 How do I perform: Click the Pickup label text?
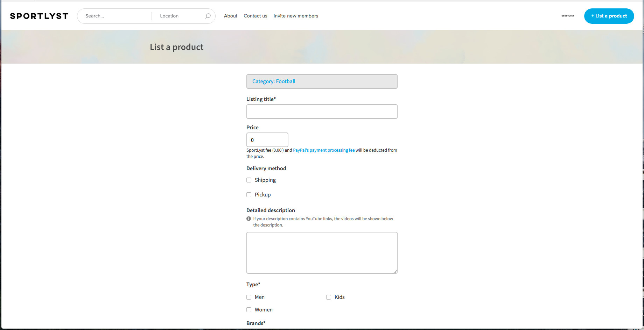coord(262,195)
